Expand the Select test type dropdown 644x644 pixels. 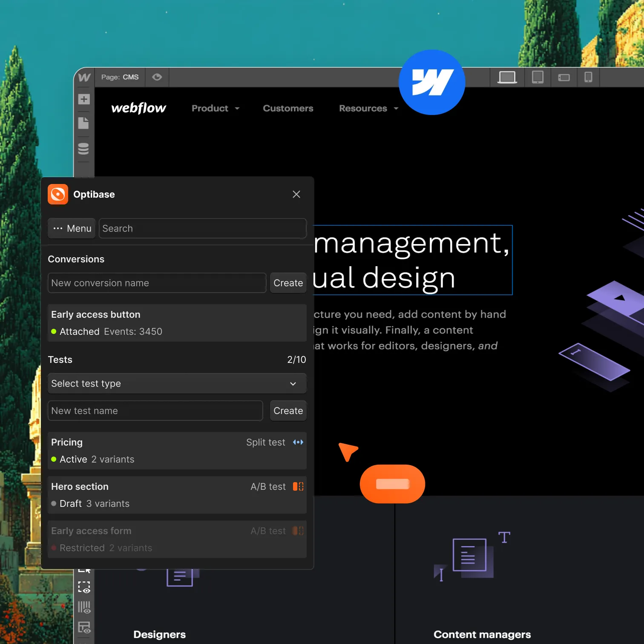[177, 383]
